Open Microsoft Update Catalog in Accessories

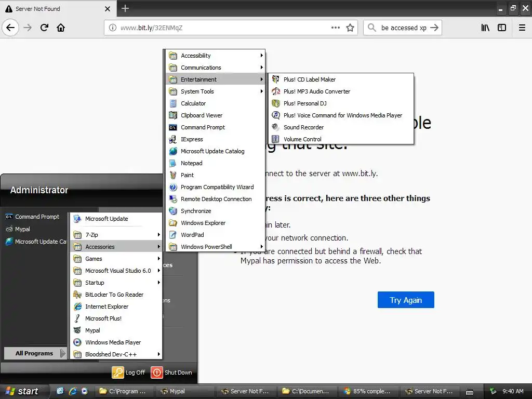216,151
